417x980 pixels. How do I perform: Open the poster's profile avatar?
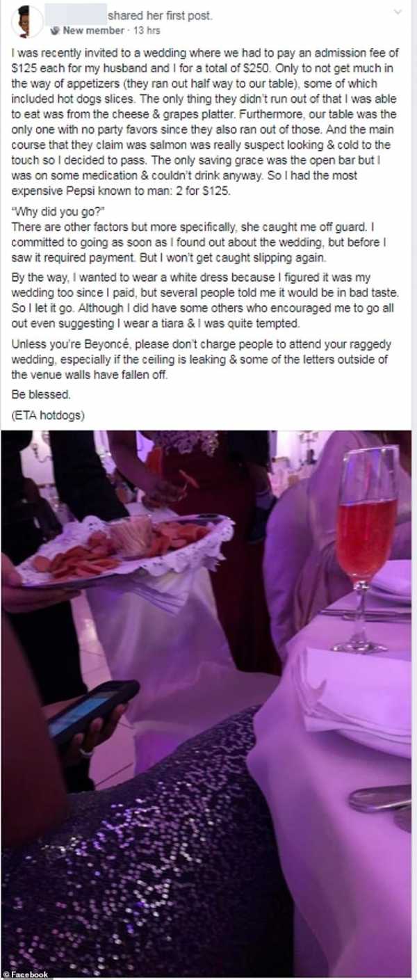(26, 22)
